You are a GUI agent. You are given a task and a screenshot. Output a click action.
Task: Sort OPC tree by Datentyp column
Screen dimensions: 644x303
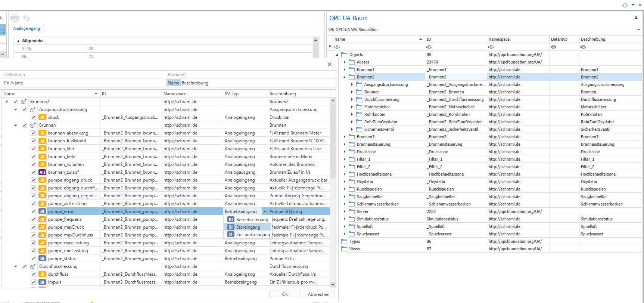click(564, 39)
